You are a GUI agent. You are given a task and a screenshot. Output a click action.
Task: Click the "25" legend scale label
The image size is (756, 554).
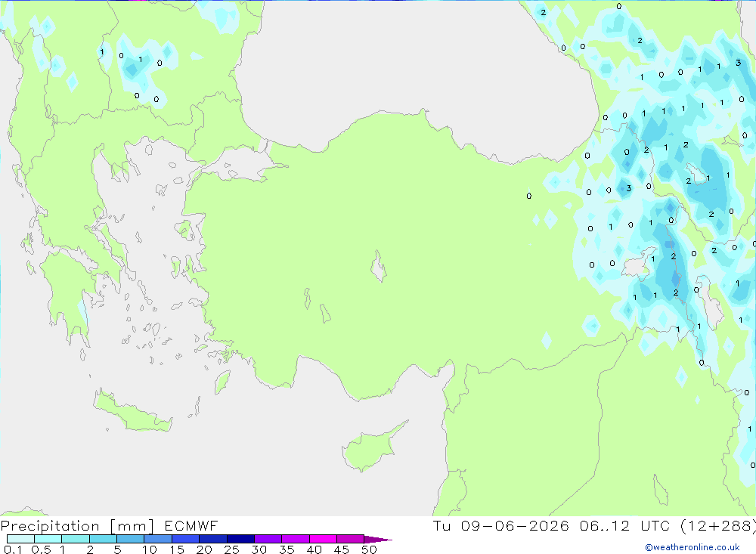click(x=232, y=549)
